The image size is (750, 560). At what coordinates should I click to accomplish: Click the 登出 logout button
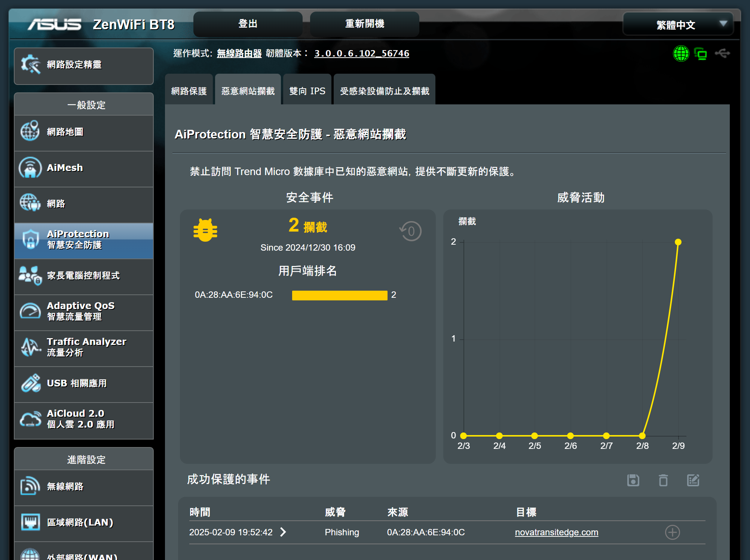pos(248,24)
